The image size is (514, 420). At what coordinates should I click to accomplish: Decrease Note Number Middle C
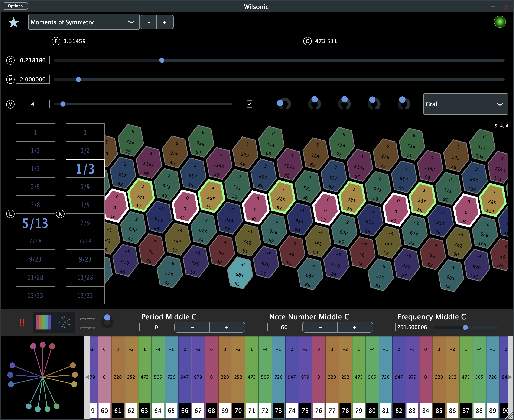click(320, 327)
